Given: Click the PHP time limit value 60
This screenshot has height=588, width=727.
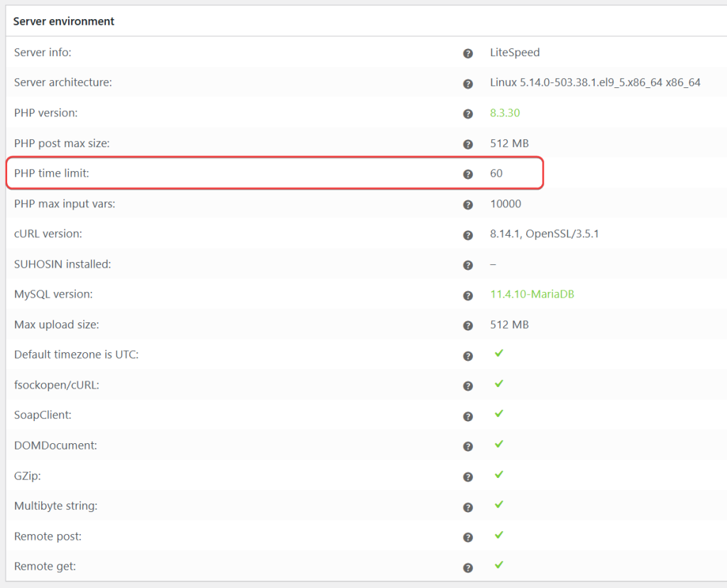Looking at the screenshot, I should coord(496,173).
